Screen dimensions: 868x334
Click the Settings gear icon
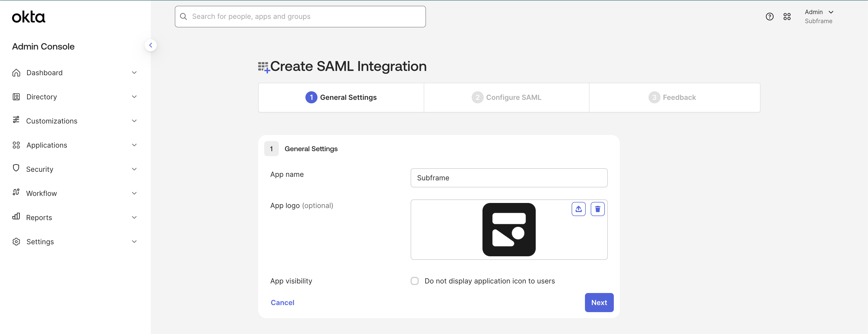pos(16,241)
